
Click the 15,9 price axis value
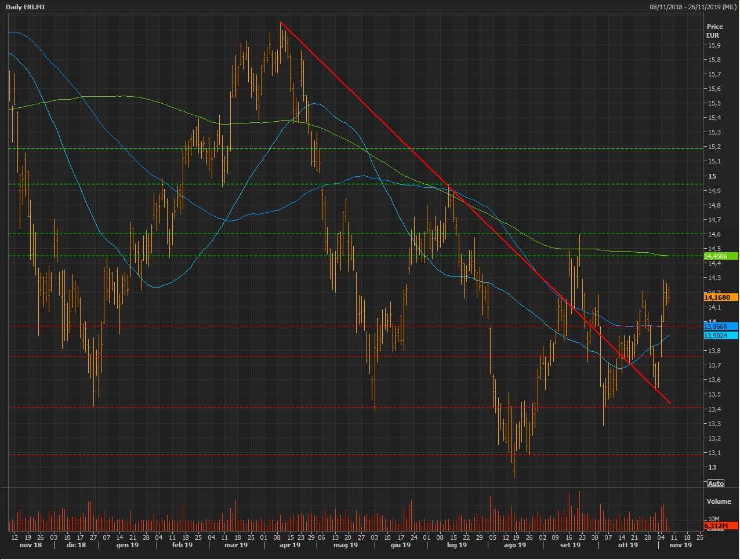click(714, 45)
